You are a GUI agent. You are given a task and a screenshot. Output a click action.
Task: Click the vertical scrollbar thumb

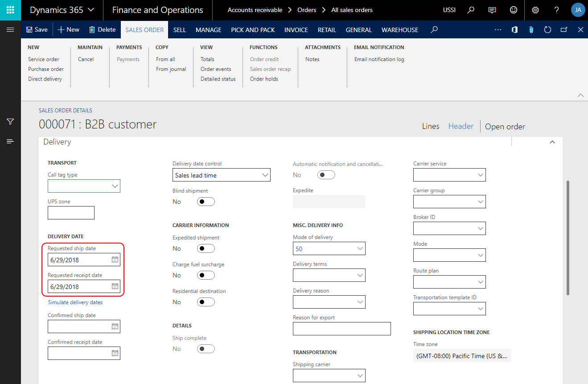point(567,237)
